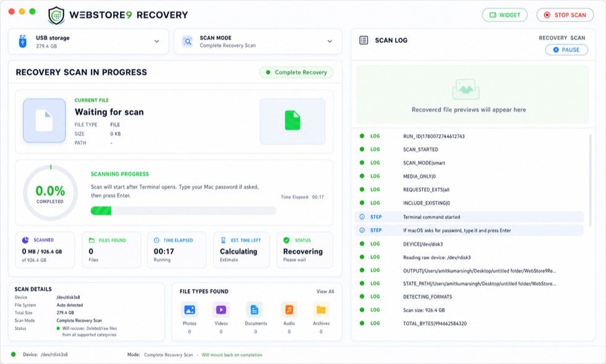Click 'SCAN_MODE|smart' log entry
606x364 pixels.
pyautogui.click(x=424, y=163)
